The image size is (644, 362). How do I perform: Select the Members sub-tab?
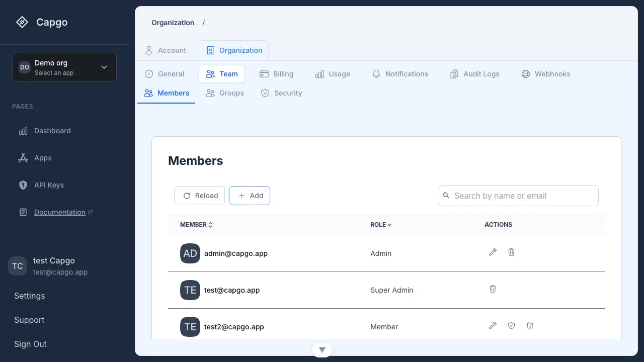click(167, 93)
